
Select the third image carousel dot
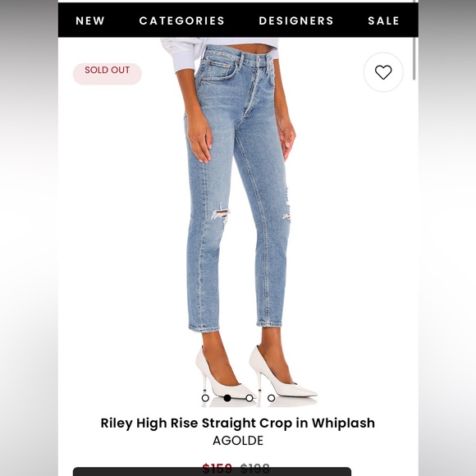[249, 398]
